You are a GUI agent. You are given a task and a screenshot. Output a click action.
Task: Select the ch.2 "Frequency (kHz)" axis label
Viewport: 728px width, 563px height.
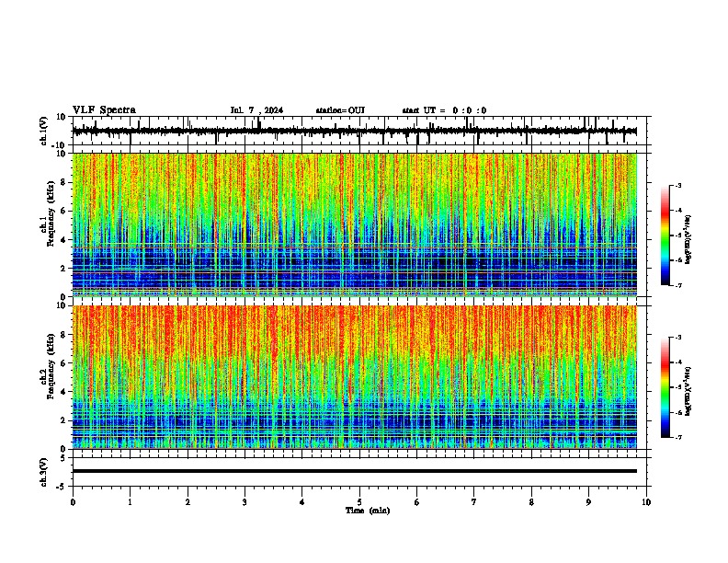(51, 365)
